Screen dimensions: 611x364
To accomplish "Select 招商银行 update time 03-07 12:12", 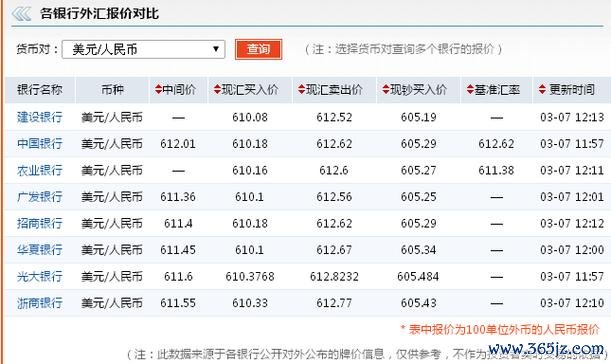I will [572, 224].
